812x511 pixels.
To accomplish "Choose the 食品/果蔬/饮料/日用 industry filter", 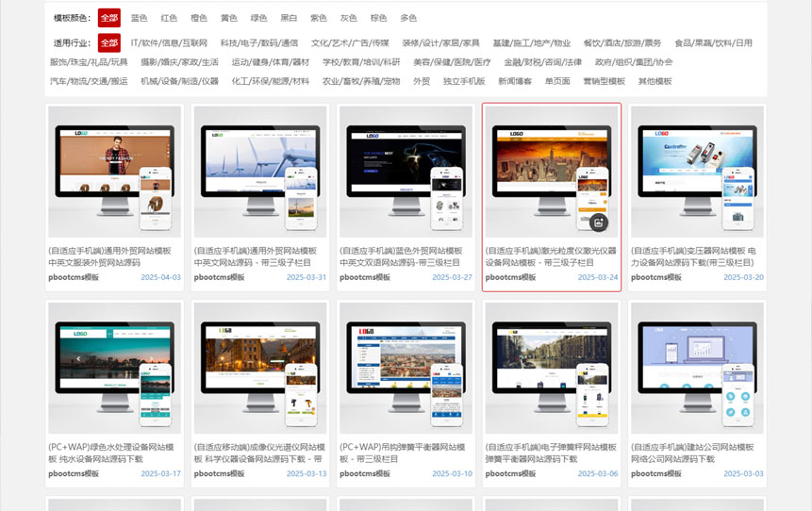I will pyautogui.click(x=714, y=43).
